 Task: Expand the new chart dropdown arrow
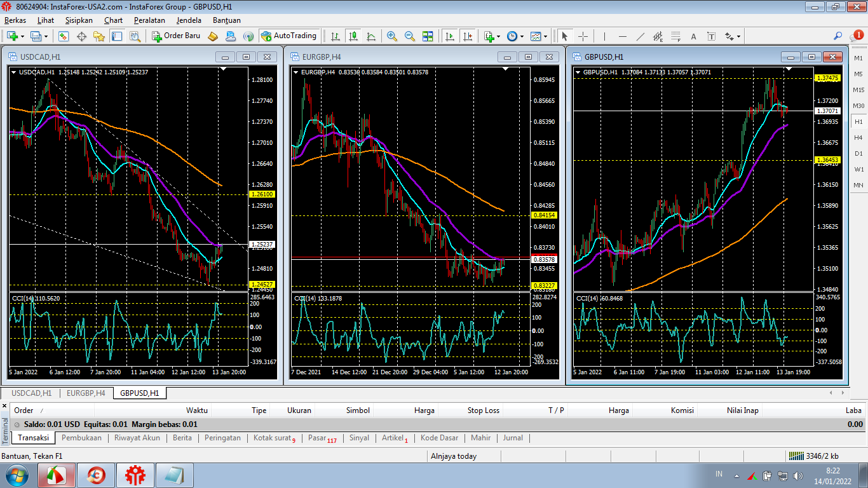23,36
